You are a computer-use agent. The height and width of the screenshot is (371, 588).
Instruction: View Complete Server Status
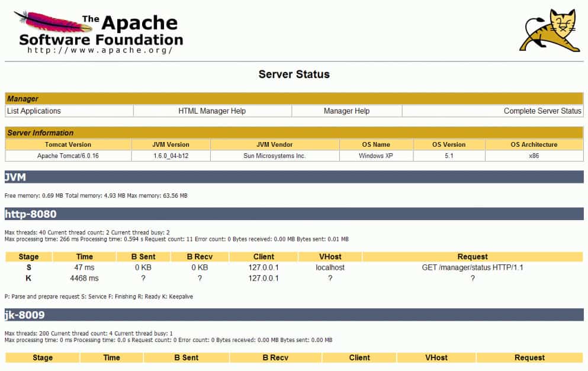coord(542,111)
